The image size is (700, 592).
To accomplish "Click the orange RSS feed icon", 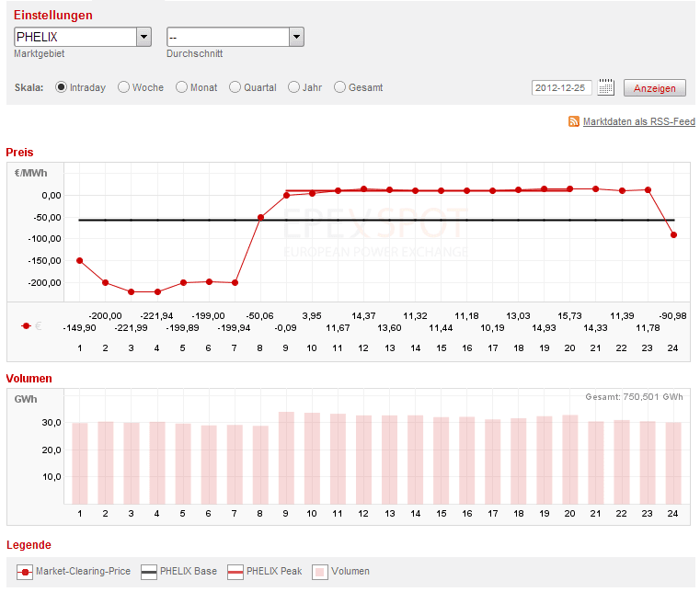I will 574,121.
